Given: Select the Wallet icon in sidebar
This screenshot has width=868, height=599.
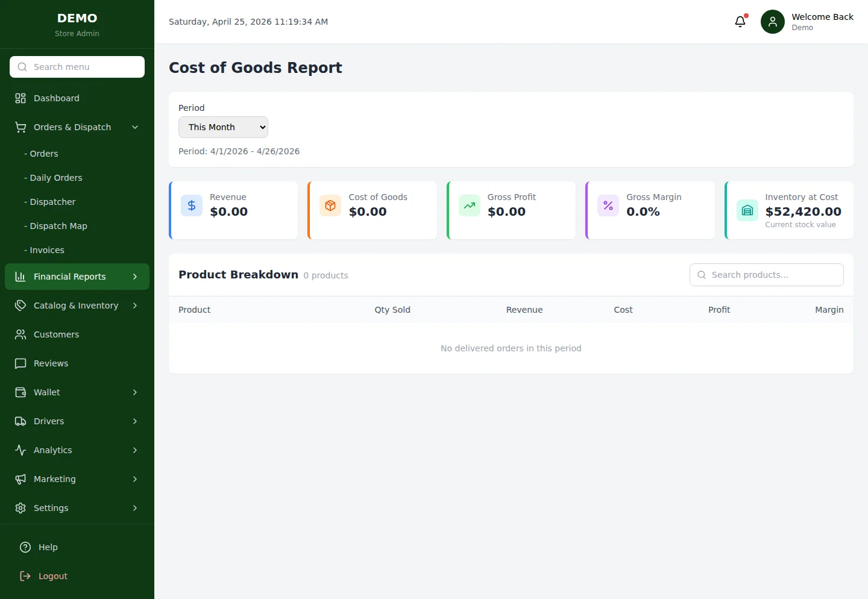Looking at the screenshot, I should pos(20,392).
